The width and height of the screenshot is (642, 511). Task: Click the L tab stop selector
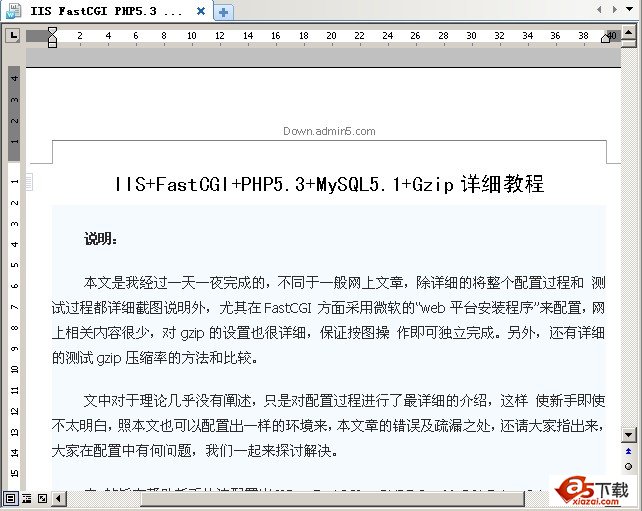coord(13,36)
